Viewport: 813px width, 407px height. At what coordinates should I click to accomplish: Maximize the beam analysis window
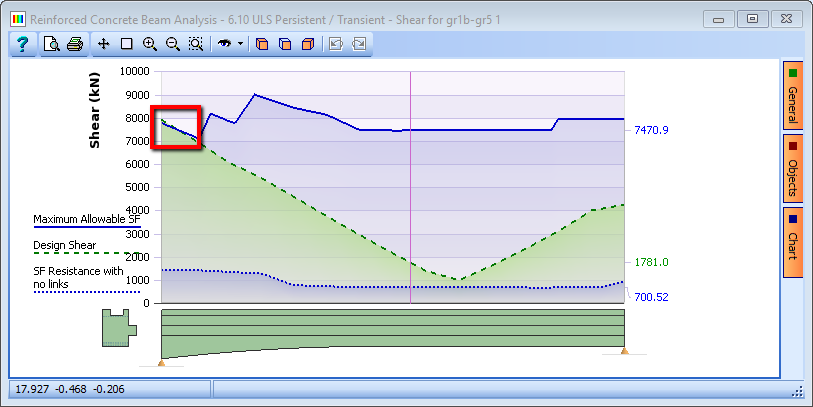click(x=752, y=20)
